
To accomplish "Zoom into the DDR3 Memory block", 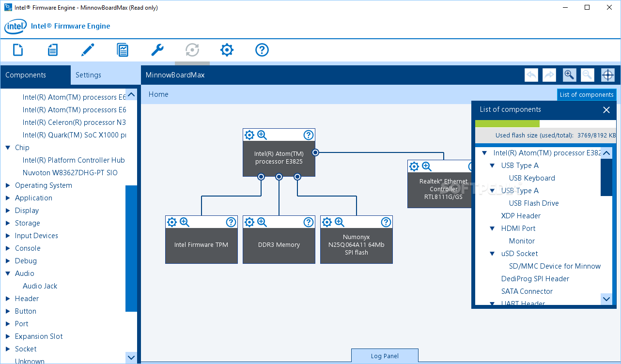I will click(x=262, y=222).
